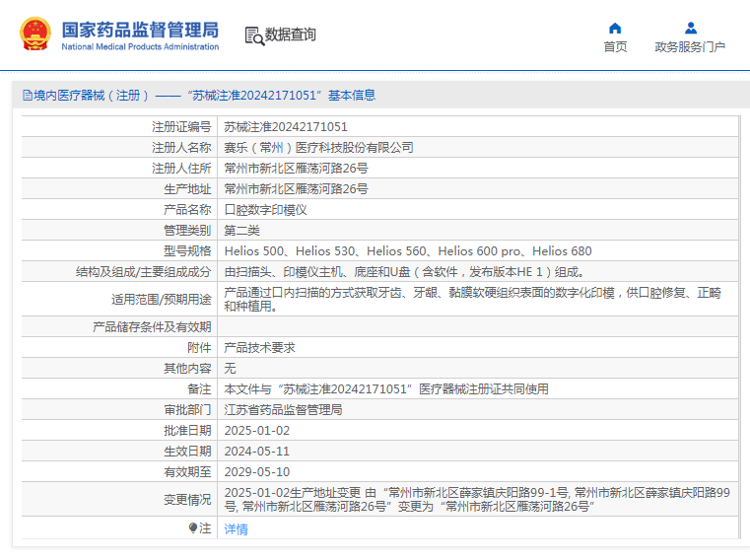Click 数据查询 heading text
The height and width of the screenshot is (560, 750).
291,35
